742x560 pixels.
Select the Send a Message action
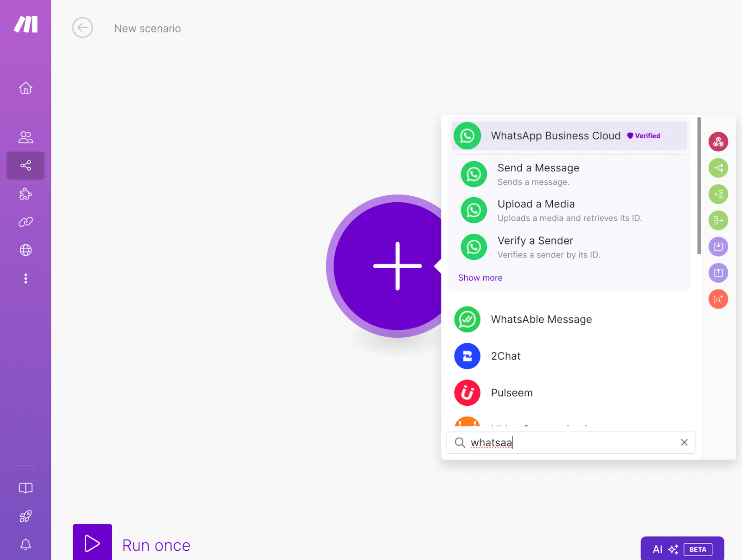click(538, 174)
